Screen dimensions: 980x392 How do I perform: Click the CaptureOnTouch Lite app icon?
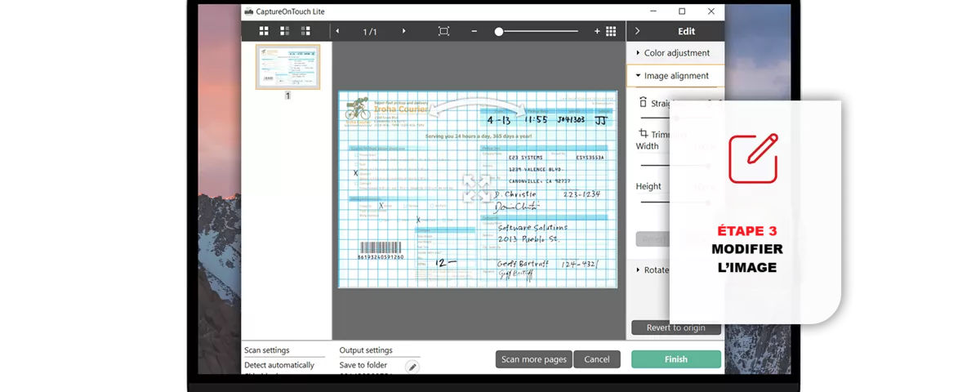[x=248, y=11]
